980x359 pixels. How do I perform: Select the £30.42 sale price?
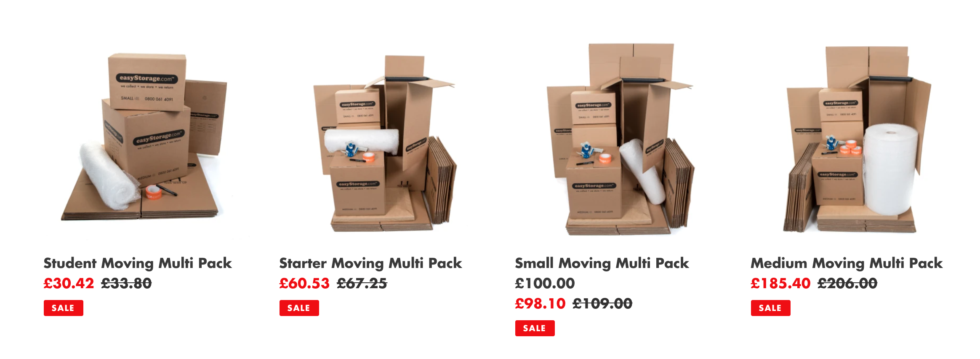click(69, 283)
